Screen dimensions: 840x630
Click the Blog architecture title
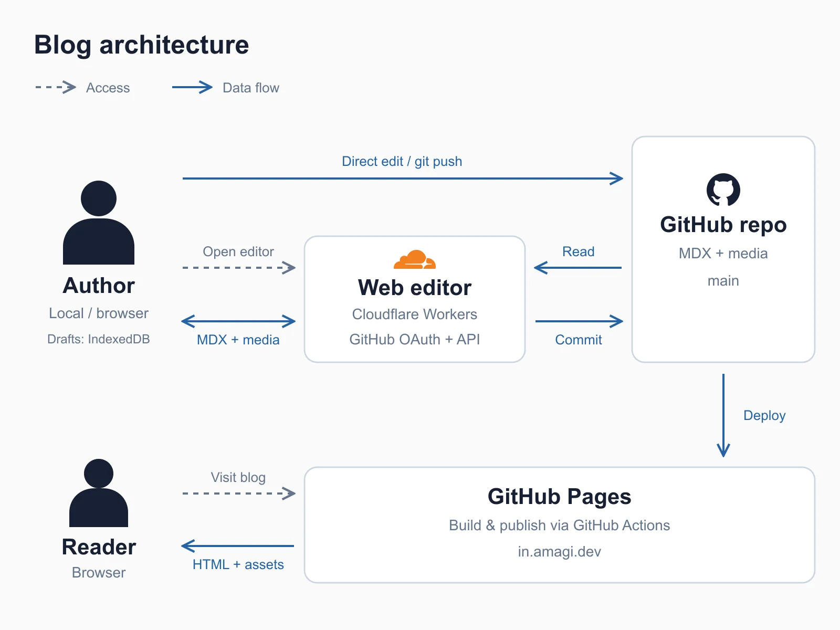tap(142, 45)
